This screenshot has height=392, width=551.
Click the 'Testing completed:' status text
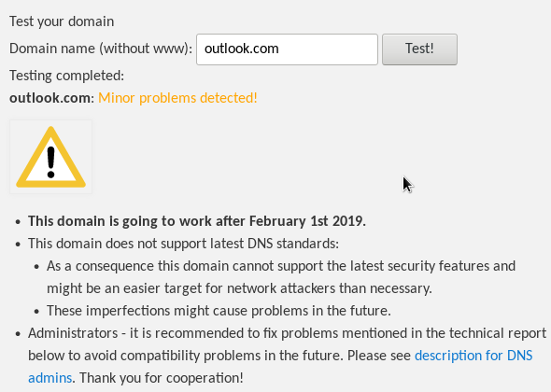tap(66, 76)
